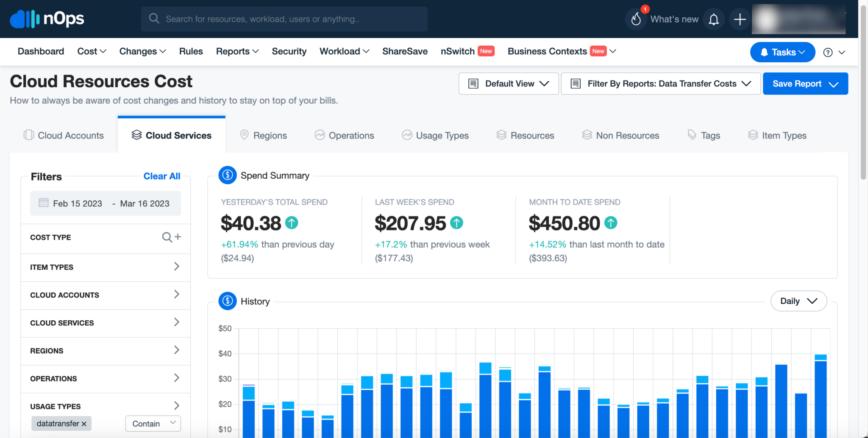The width and height of the screenshot is (868, 438).
Task: Open the Security menu item
Action: (289, 51)
